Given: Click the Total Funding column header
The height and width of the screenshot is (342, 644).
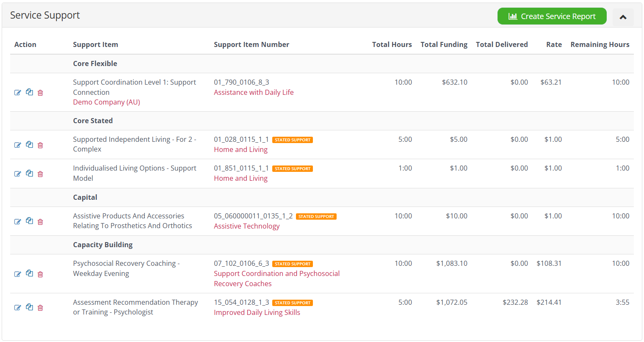Looking at the screenshot, I should coord(444,44).
